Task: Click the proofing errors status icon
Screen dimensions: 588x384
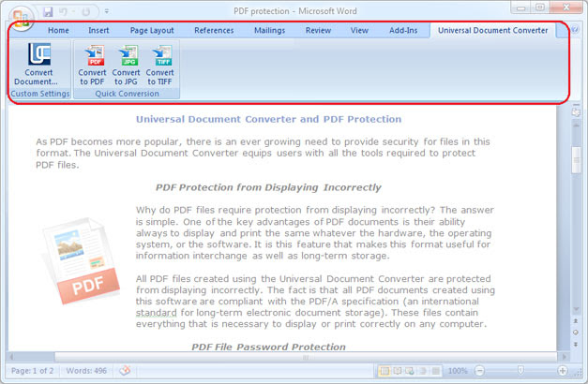Action: click(x=125, y=371)
